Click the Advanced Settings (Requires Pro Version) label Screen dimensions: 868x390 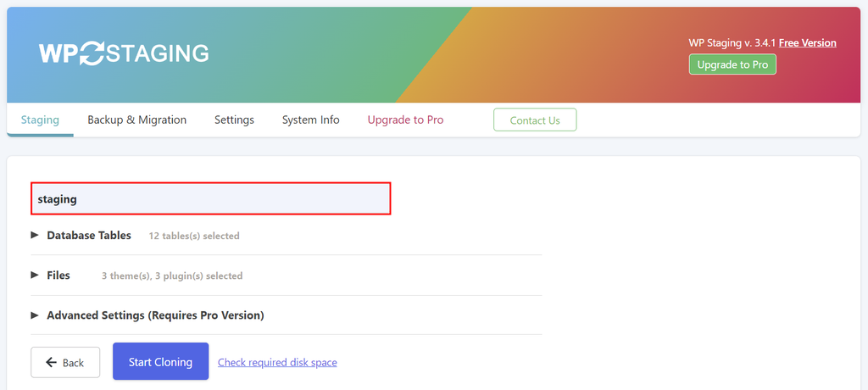[x=155, y=315]
